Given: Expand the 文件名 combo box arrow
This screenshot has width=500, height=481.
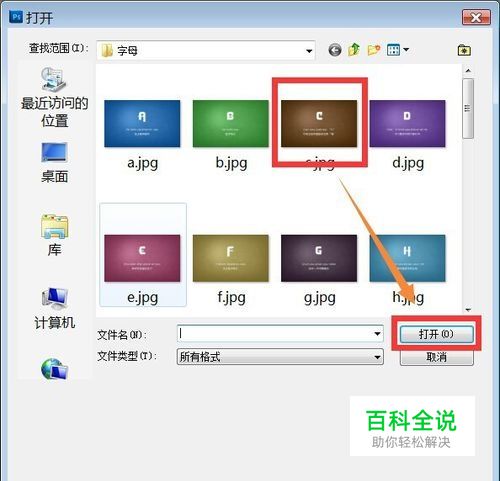Looking at the screenshot, I should [x=377, y=334].
